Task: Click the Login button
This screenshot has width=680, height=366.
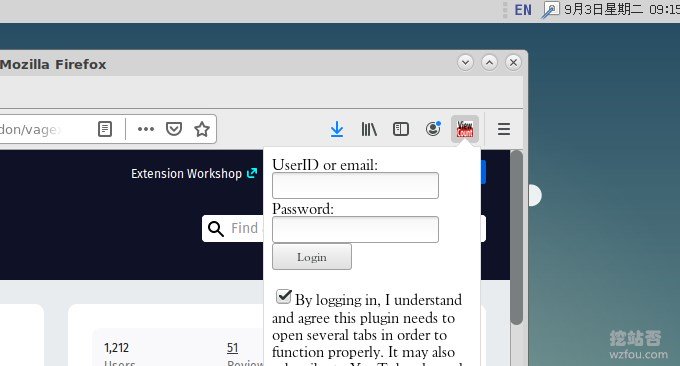Action: coord(312,257)
